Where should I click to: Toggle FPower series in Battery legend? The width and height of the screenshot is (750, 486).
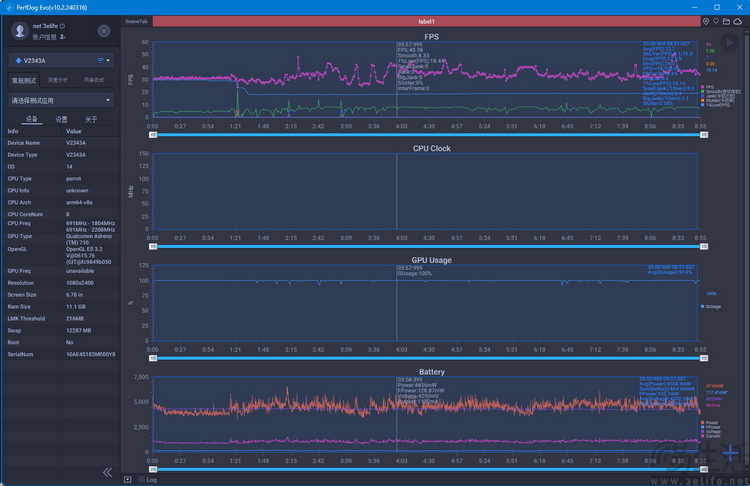pyautogui.click(x=710, y=427)
